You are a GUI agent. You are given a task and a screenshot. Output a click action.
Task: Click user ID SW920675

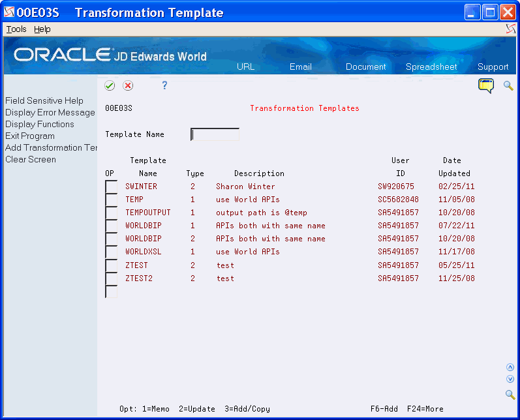coord(396,187)
